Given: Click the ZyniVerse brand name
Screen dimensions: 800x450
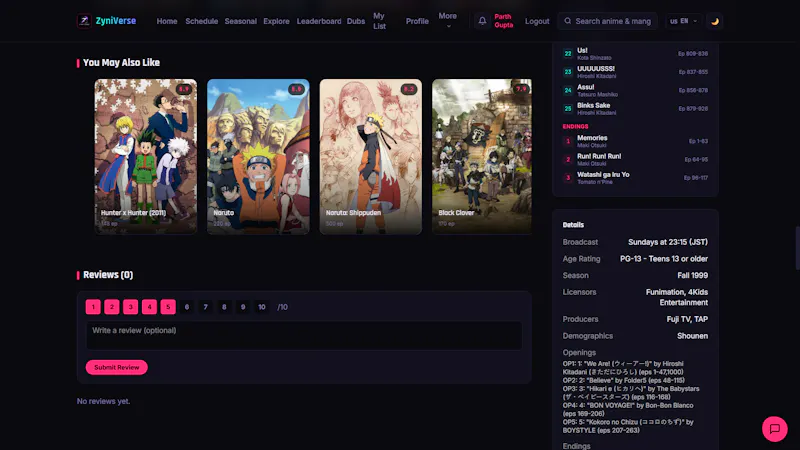Looking at the screenshot, I should click(x=116, y=21).
